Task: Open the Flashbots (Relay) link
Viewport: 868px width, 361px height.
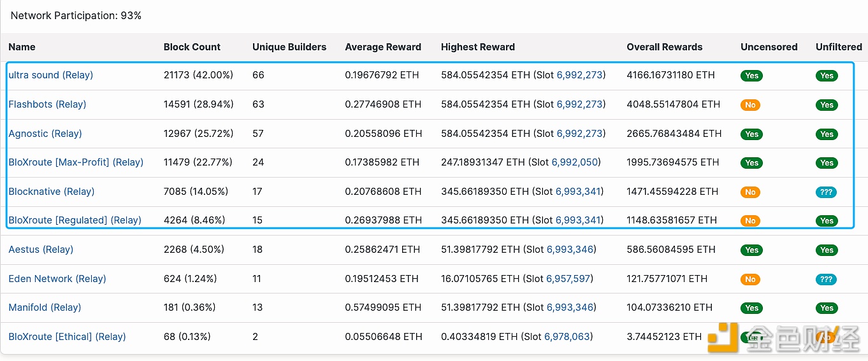Action: coord(47,104)
